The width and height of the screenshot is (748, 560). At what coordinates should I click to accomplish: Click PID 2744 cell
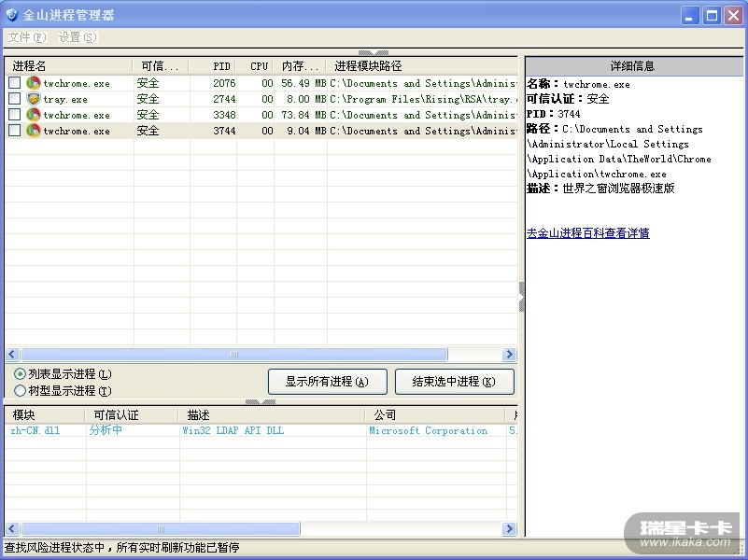(224, 99)
